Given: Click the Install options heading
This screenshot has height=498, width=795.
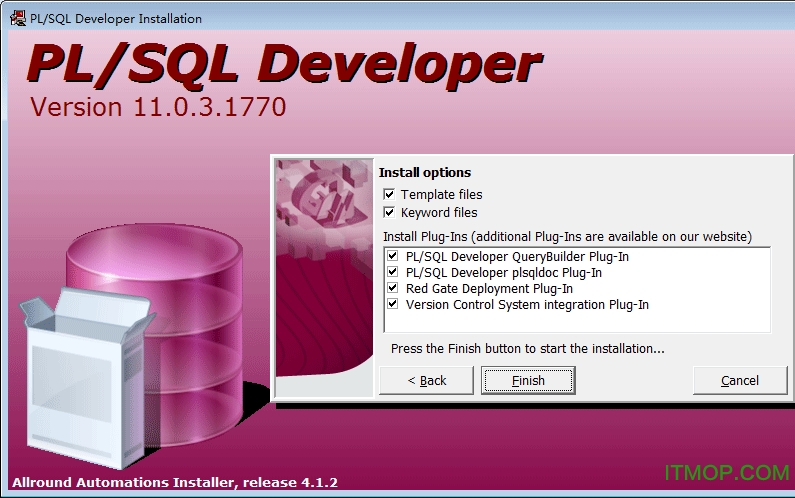Looking at the screenshot, I should click(x=424, y=172).
